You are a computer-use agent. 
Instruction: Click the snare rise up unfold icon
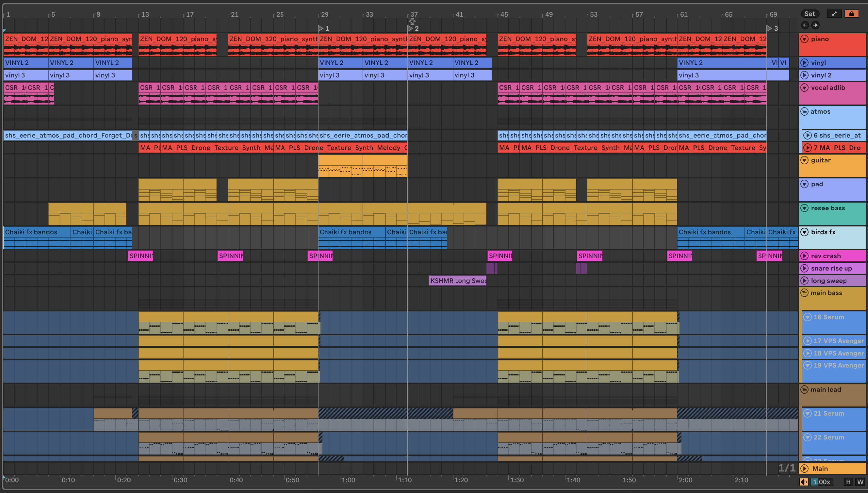coord(804,268)
